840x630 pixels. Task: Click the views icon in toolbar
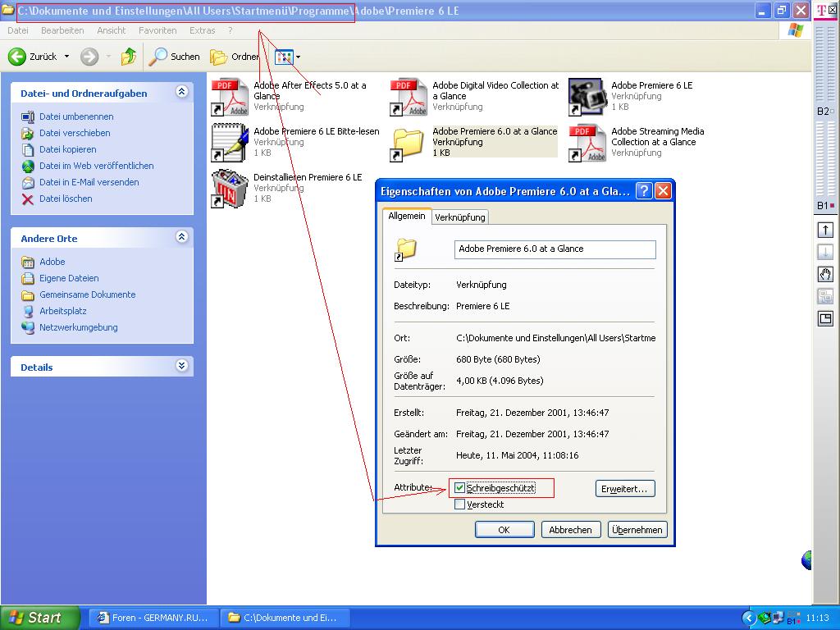[283, 57]
